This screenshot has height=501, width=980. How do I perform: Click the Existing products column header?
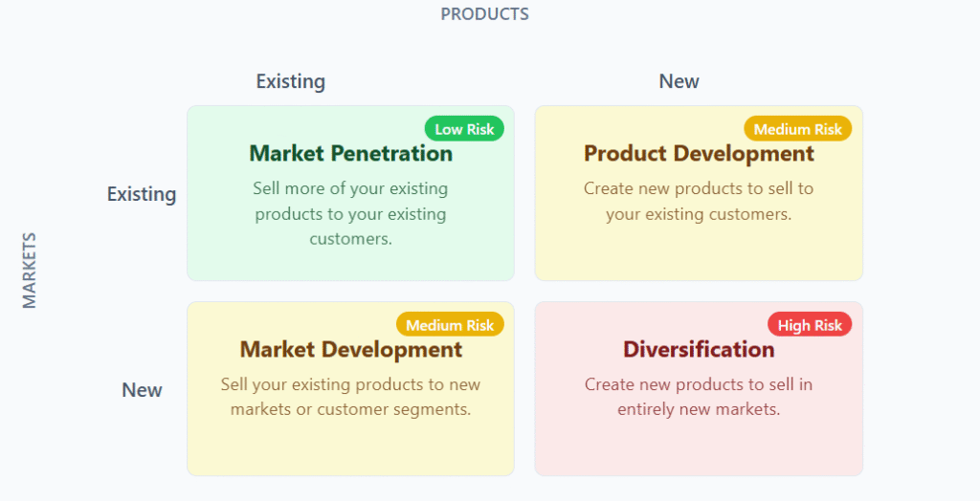pos(290,81)
